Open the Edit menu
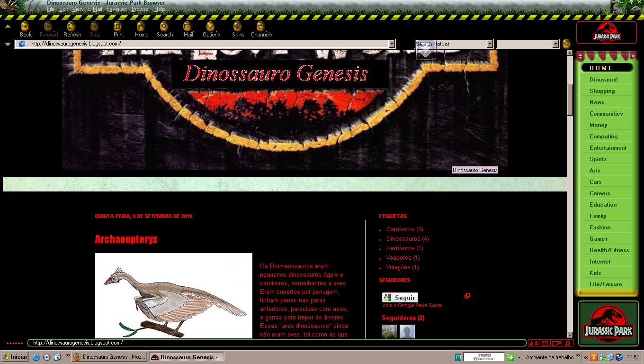The height and width of the screenshot is (364, 644). (63, 9)
